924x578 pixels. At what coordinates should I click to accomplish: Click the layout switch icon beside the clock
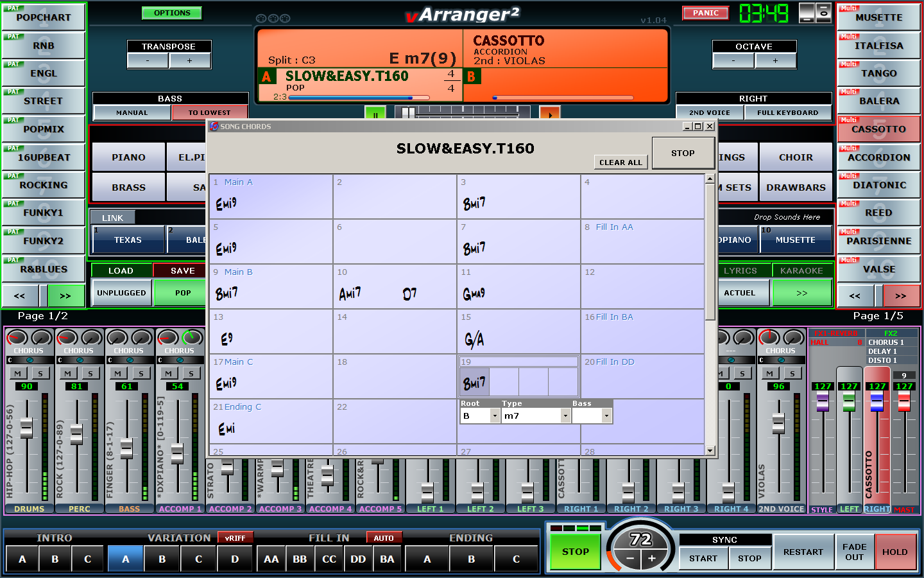815,13
